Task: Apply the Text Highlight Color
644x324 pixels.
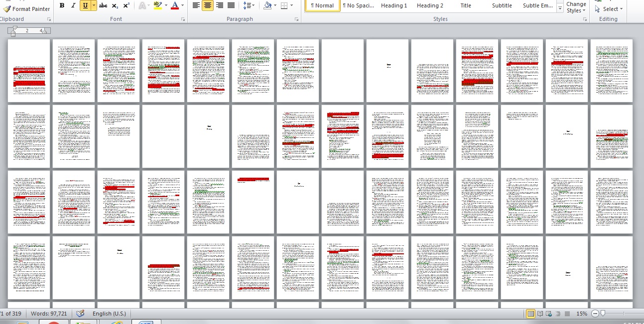Action: point(157,5)
